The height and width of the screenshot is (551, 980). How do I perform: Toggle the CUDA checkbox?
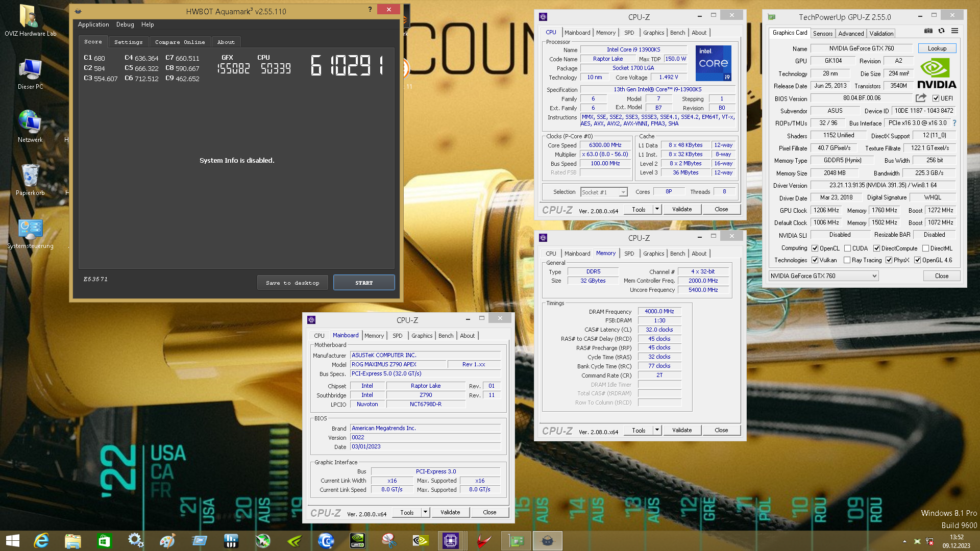(847, 248)
